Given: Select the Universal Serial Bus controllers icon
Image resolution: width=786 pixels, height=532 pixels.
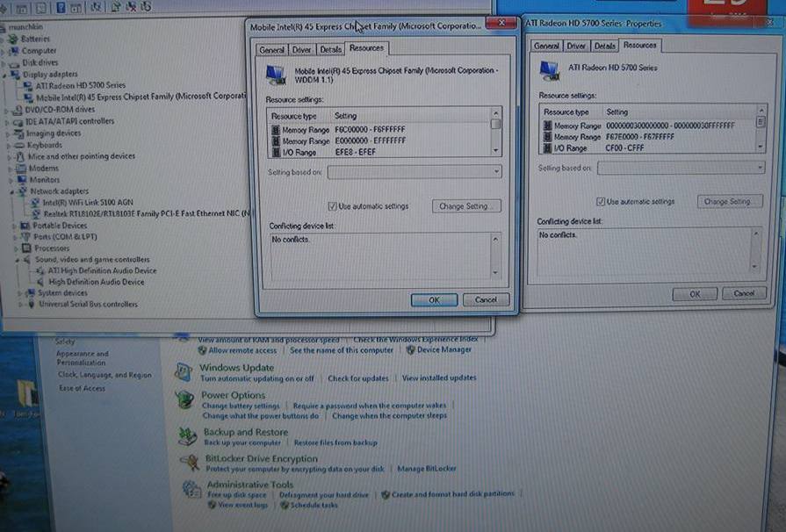Looking at the screenshot, I should (32, 304).
